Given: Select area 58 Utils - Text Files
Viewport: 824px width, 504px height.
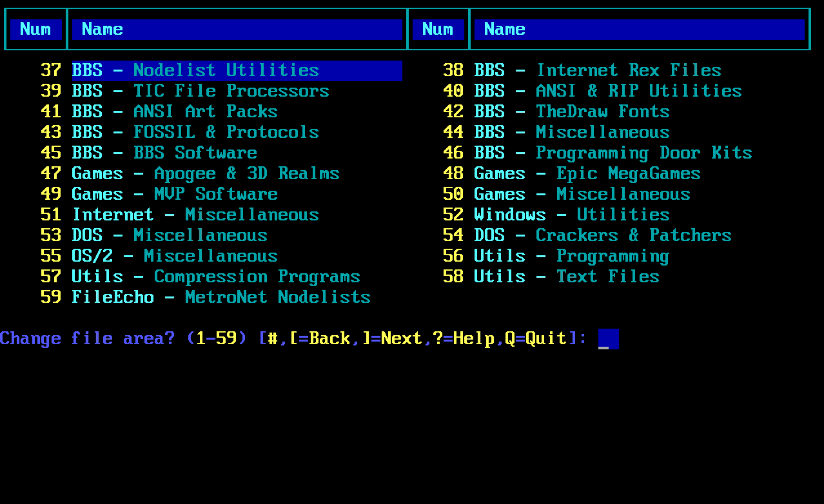Looking at the screenshot, I should click(x=551, y=276).
